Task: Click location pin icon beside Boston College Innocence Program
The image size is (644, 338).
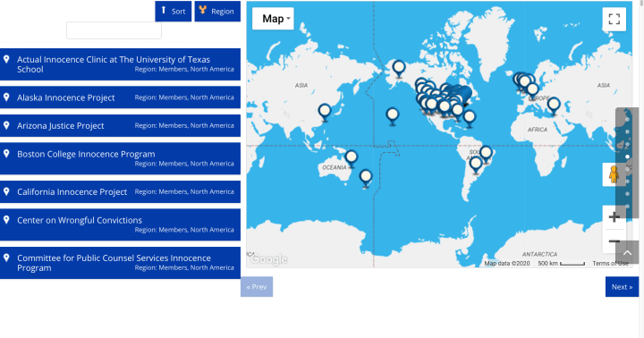Action: click(6, 154)
